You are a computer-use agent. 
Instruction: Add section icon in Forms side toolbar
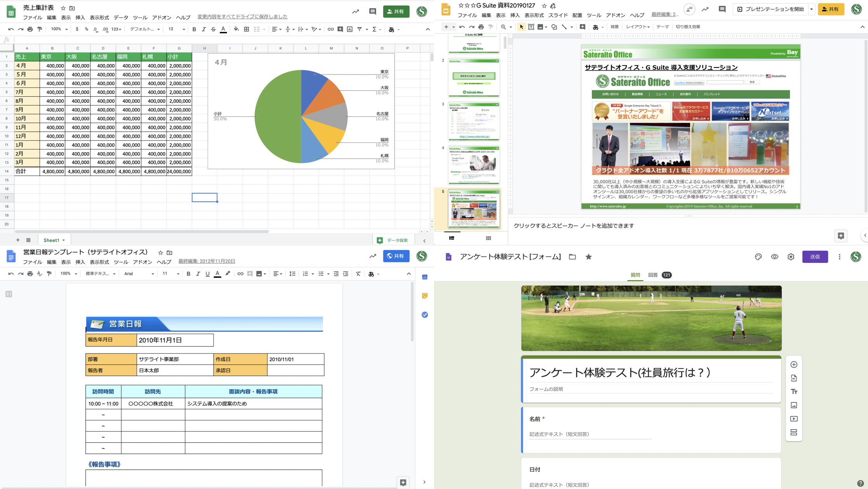[794, 432]
